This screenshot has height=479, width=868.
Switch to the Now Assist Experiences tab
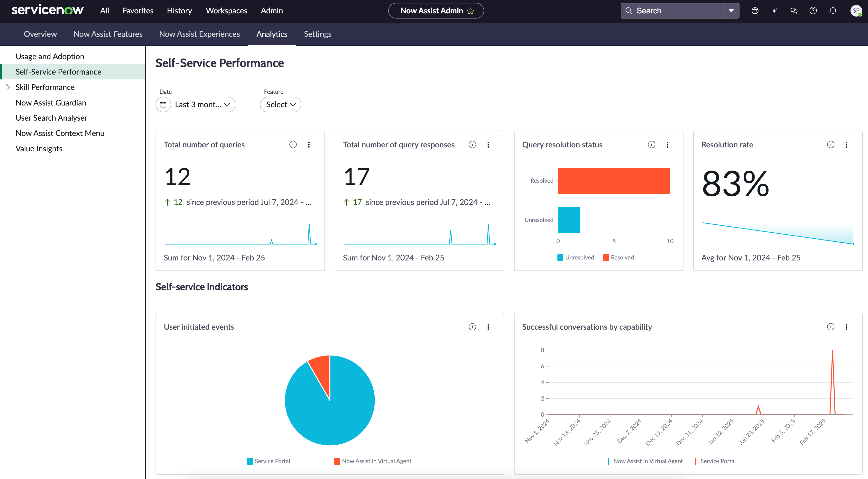[200, 34]
